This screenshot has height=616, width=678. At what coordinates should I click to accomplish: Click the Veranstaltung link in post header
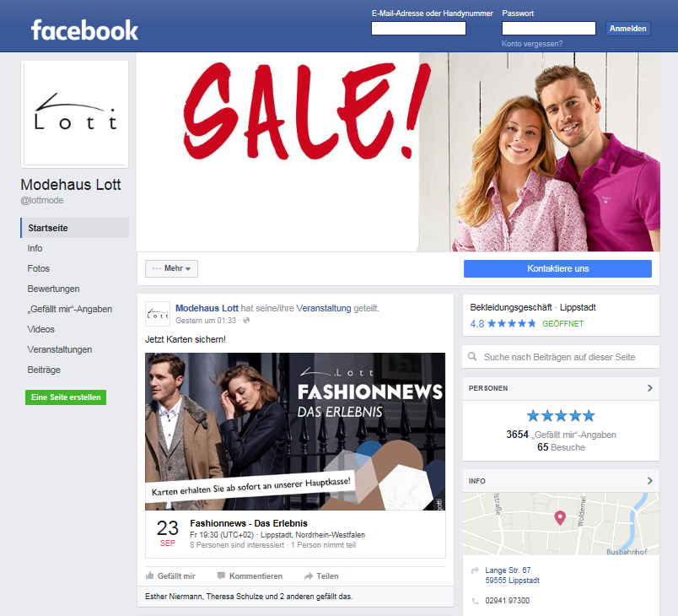pyautogui.click(x=324, y=308)
